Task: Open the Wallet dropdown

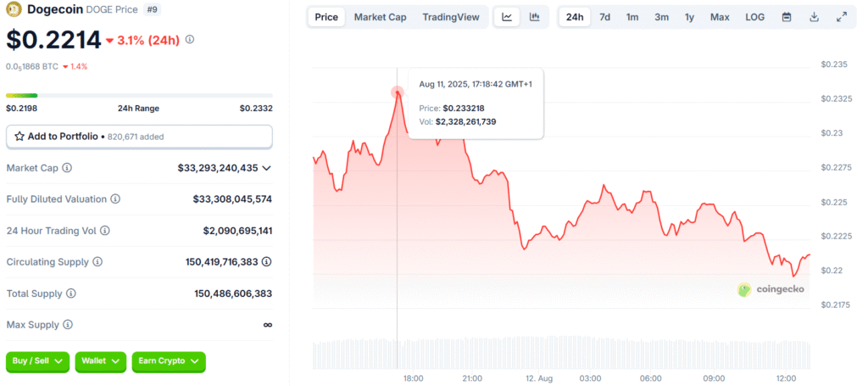Action: click(x=100, y=361)
